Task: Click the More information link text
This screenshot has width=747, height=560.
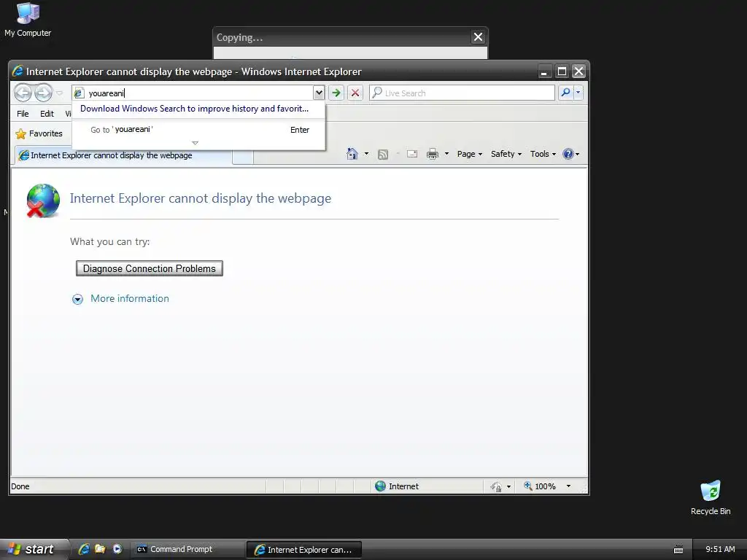Action: [x=130, y=298]
